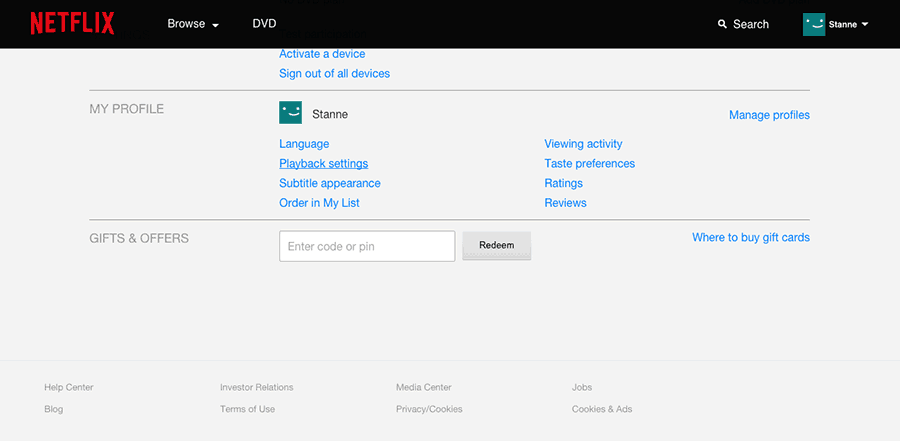Open Blog footer link
The width and height of the screenshot is (900, 441).
pyautogui.click(x=53, y=409)
